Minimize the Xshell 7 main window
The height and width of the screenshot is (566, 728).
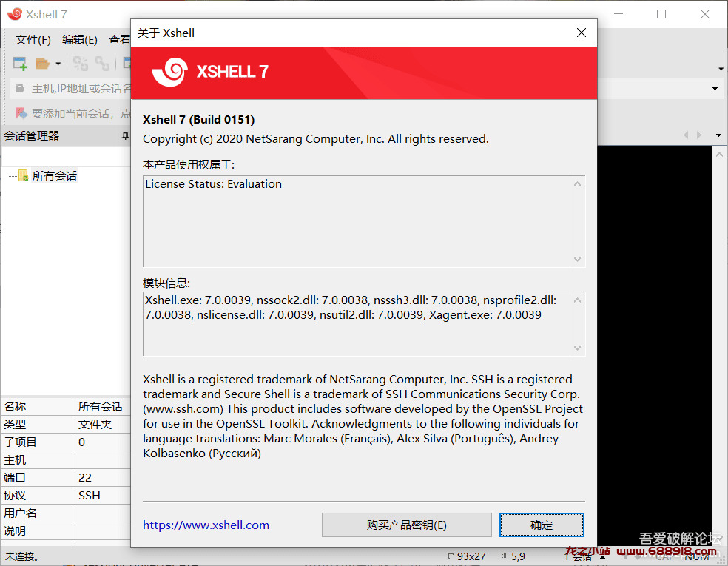tap(619, 14)
